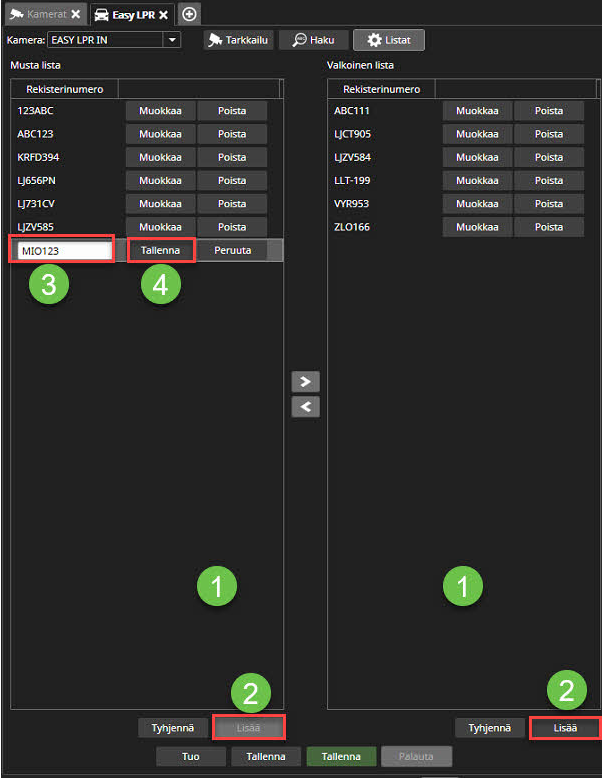603x781 pixels.
Task: Close the Easy LPR tab
Action: click(x=163, y=15)
